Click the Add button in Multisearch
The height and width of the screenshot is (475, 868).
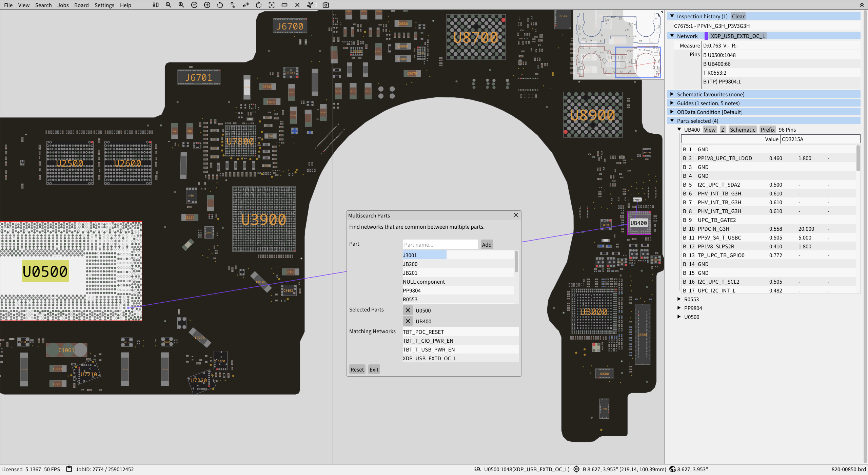(x=487, y=245)
